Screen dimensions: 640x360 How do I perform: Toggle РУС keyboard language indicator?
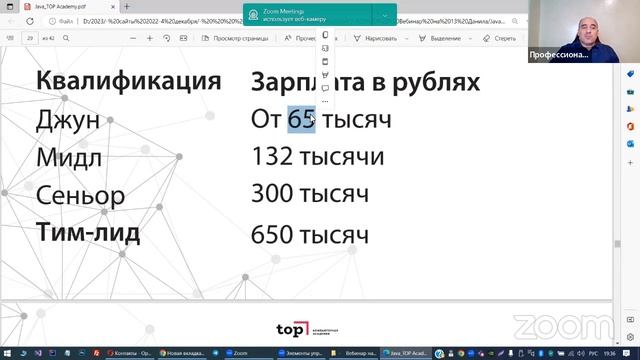[x=593, y=353]
